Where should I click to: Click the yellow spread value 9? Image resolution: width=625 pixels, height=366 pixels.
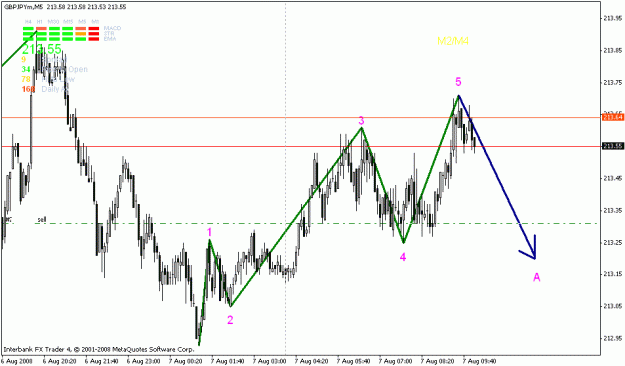coord(24,59)
